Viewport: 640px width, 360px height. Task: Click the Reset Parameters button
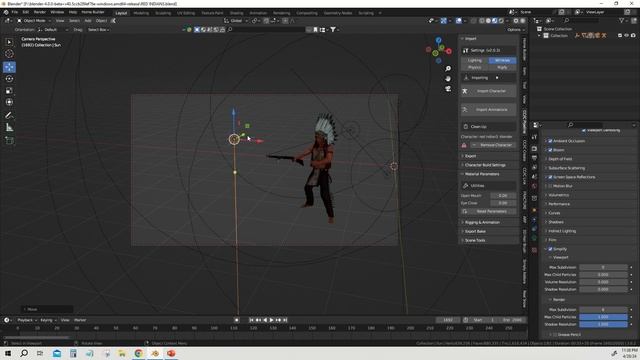(489, 211)
